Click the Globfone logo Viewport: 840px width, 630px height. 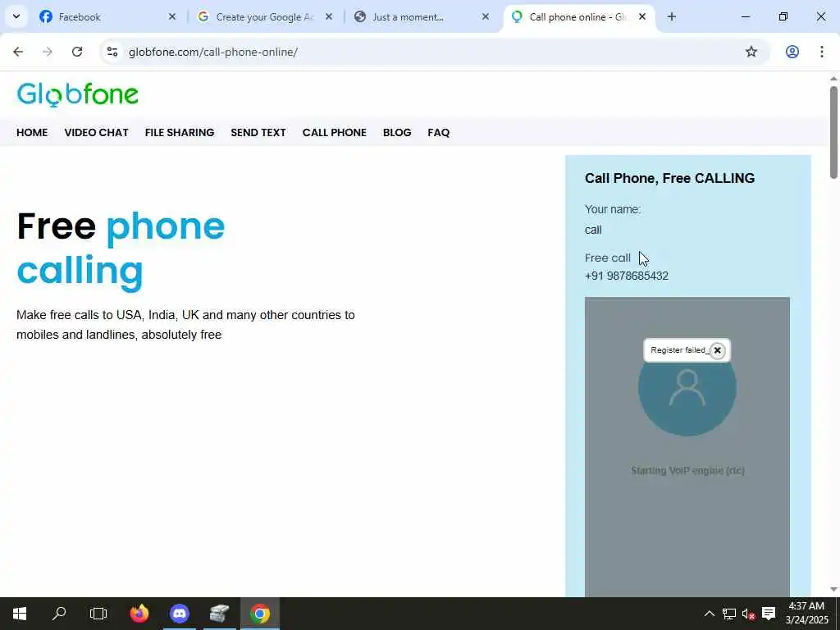point(78,94)
